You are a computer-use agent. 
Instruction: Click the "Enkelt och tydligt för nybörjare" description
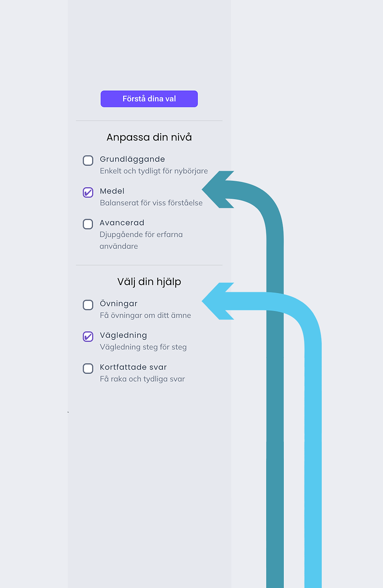pos(154,171)
